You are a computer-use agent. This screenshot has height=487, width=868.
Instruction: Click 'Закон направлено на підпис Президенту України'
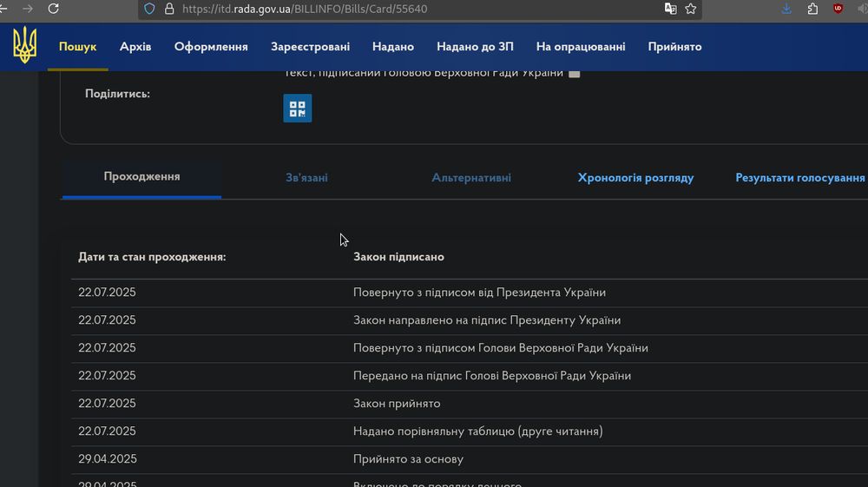point(487,320)
